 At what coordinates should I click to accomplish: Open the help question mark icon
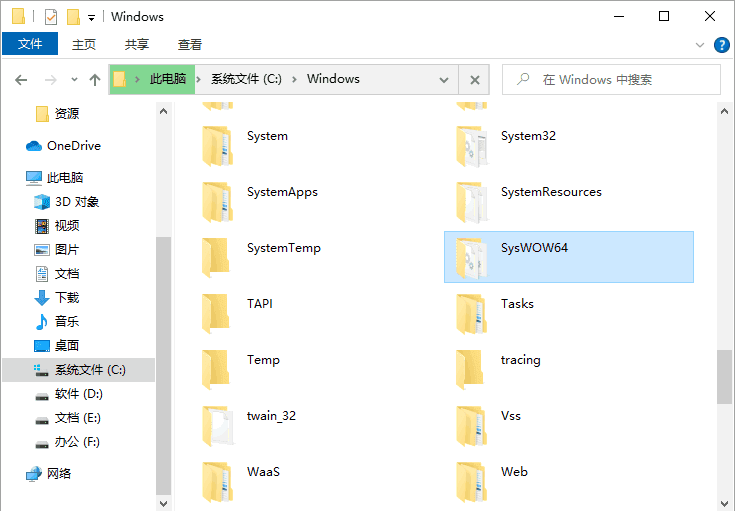[x=721, y=45]
